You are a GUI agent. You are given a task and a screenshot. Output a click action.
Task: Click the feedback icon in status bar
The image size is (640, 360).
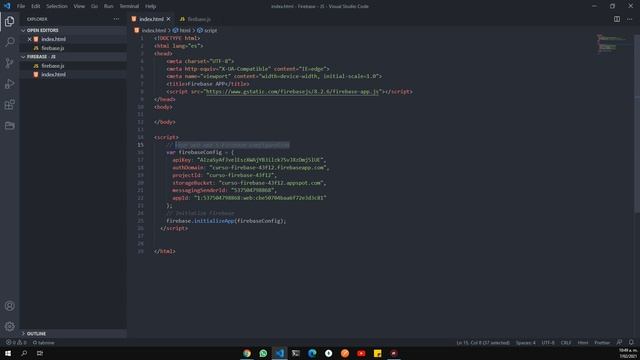point(619,342)
